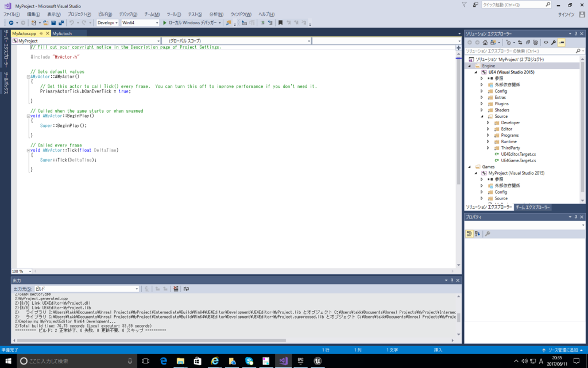Screen dimensions: 588x368
Task: Expand the Runtime folder node
Action: tap(488, 141)
